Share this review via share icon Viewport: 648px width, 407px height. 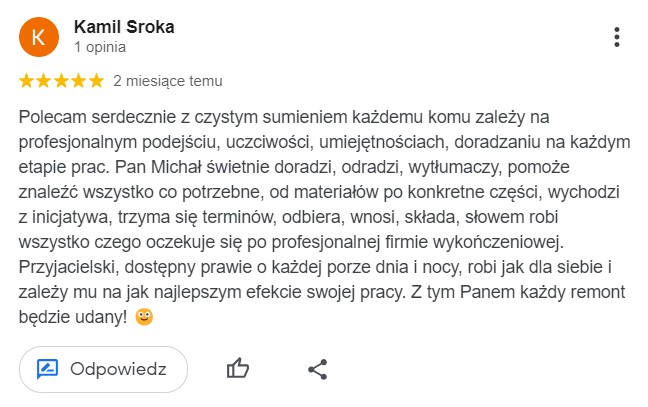tap(318, 369)
